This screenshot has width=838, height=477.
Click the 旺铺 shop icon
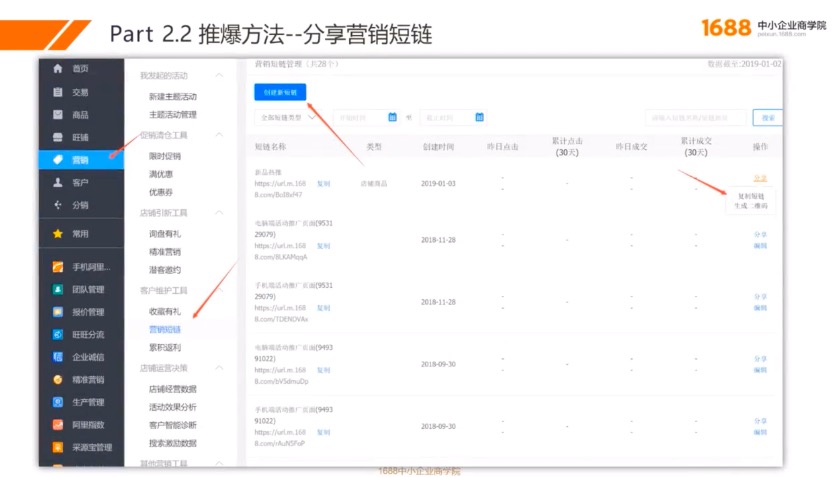point(58,137)
